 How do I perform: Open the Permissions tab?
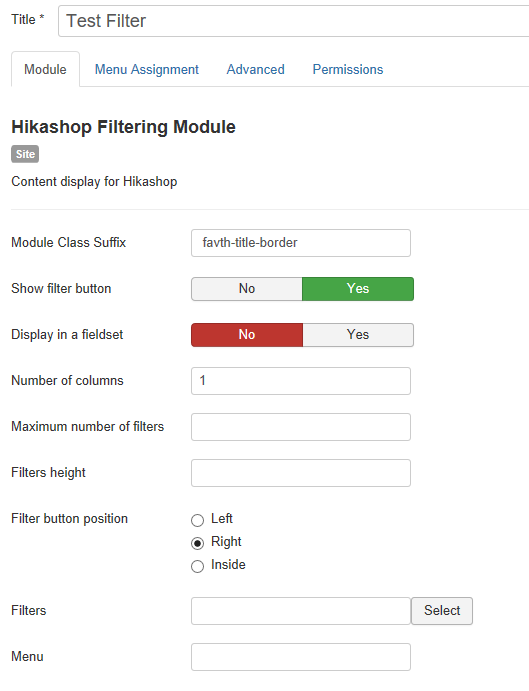click(x=348, y=69)
